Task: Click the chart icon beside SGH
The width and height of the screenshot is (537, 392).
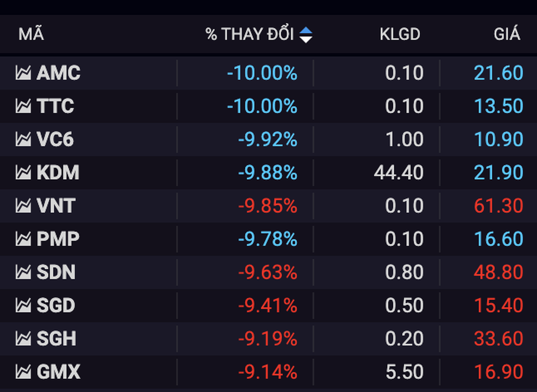Action: [23, 339]
